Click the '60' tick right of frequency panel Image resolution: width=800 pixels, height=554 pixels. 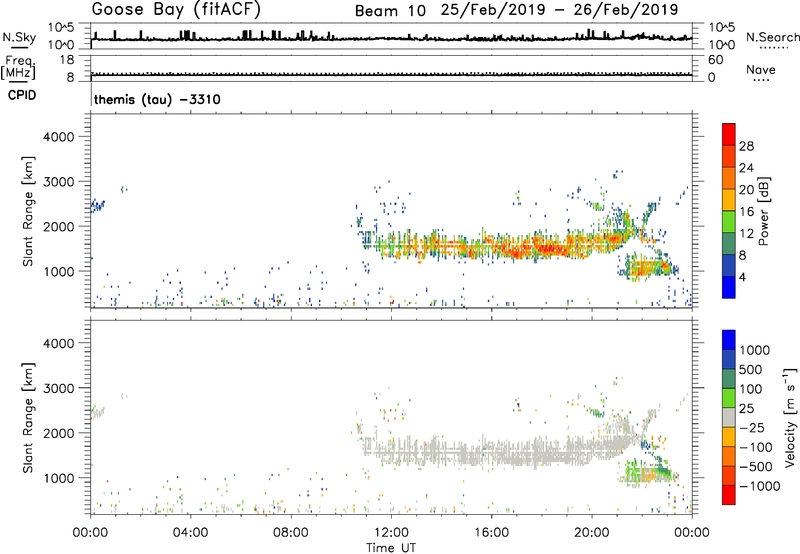tap(715, 60)
